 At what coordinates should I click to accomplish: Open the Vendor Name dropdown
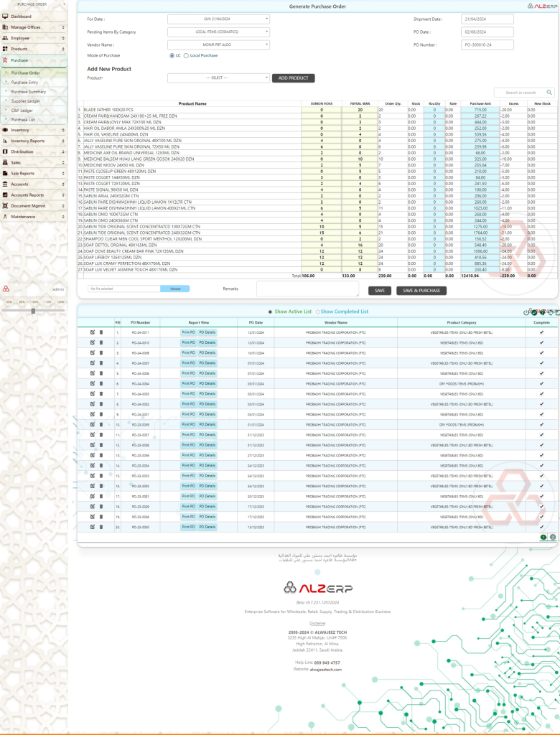click(218, 45)
